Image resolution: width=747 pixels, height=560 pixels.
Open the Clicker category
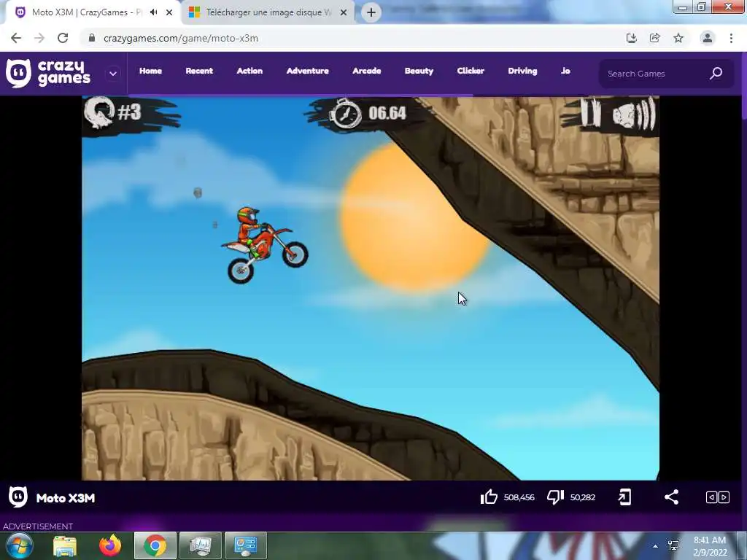click(471, 71)
